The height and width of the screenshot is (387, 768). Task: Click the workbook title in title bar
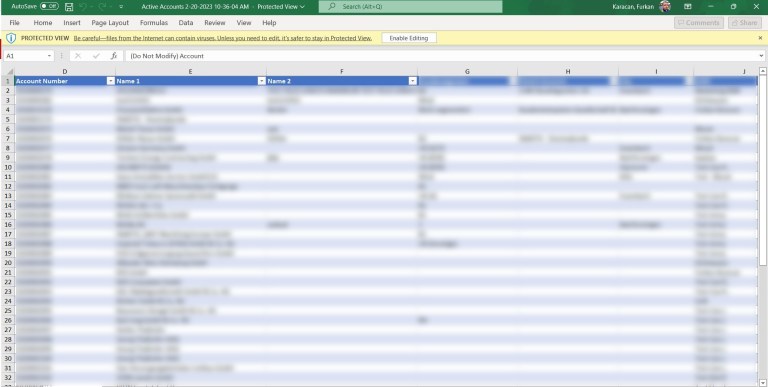coord(195,7)
